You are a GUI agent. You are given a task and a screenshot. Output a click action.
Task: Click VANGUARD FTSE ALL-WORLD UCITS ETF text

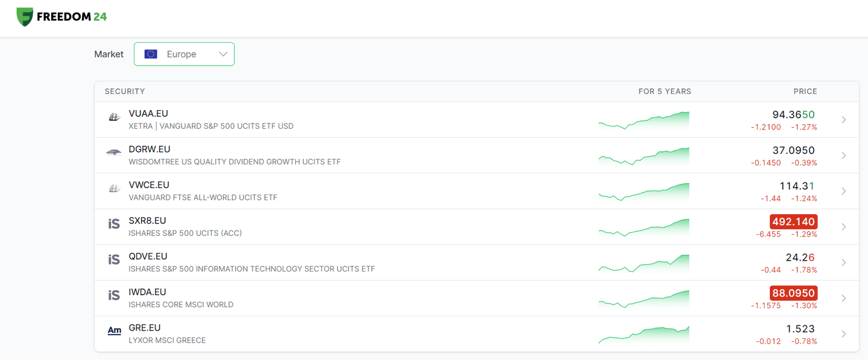point(203,197)
